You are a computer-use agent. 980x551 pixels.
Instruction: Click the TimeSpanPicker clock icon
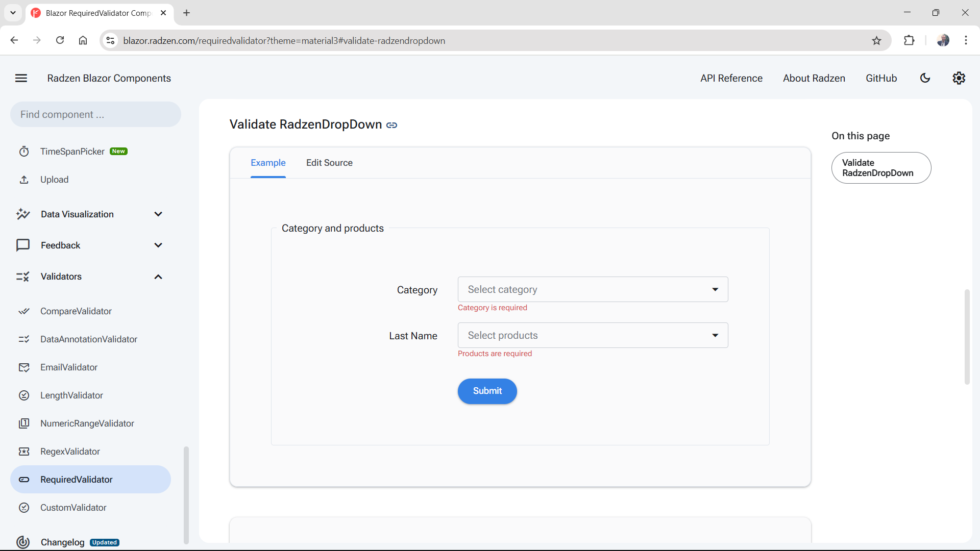(24, 152)
